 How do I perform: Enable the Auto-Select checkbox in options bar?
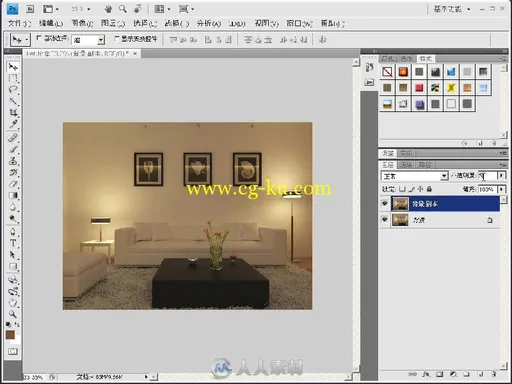pyautogui.click(x=39, y=38)
